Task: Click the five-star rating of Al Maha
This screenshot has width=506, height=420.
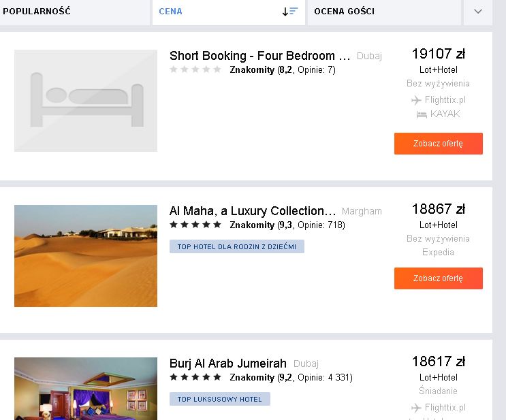Action: (x=195, y=225)
